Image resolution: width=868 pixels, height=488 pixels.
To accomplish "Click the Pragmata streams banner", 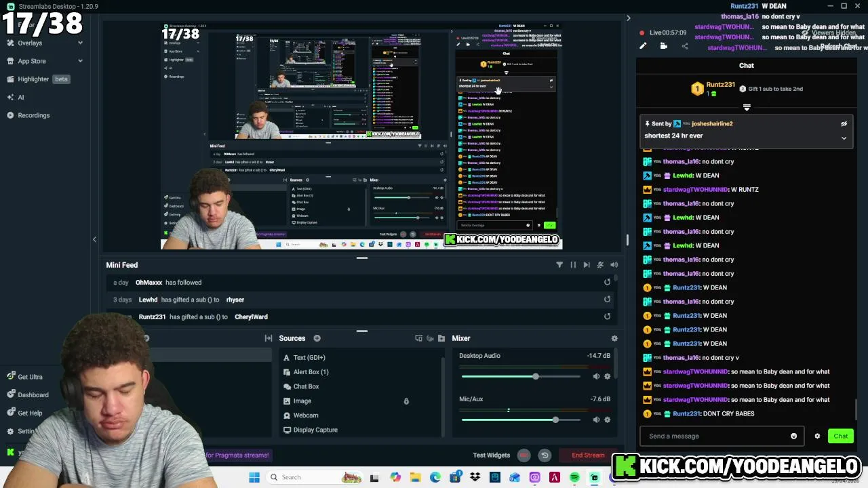I will [x=237, y=455].
